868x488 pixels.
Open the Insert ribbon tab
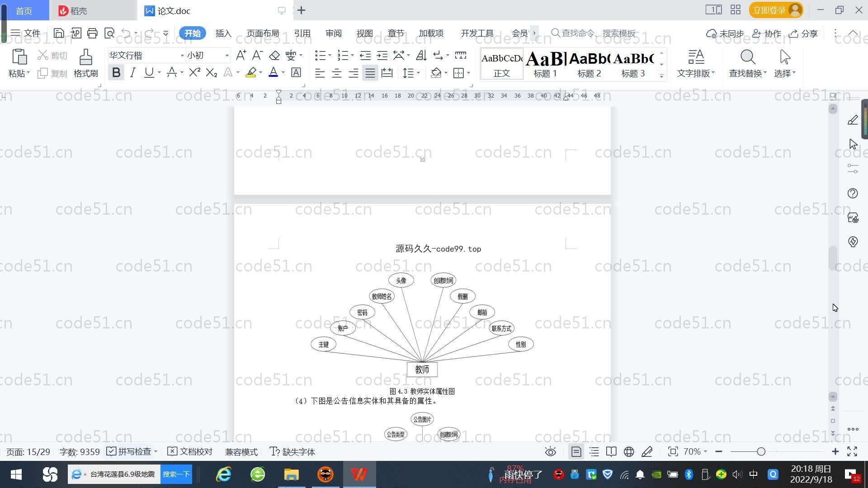(x=223, y=33)
